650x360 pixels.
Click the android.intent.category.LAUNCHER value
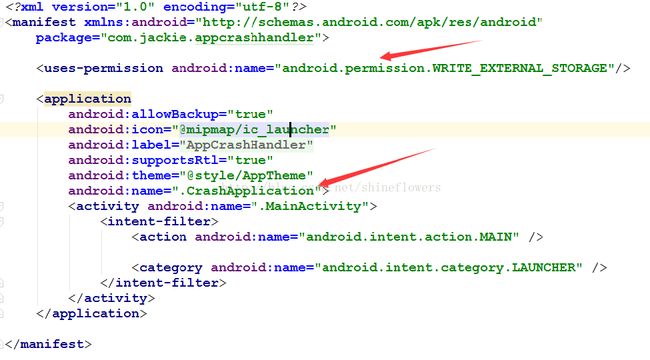pos(449,268)
